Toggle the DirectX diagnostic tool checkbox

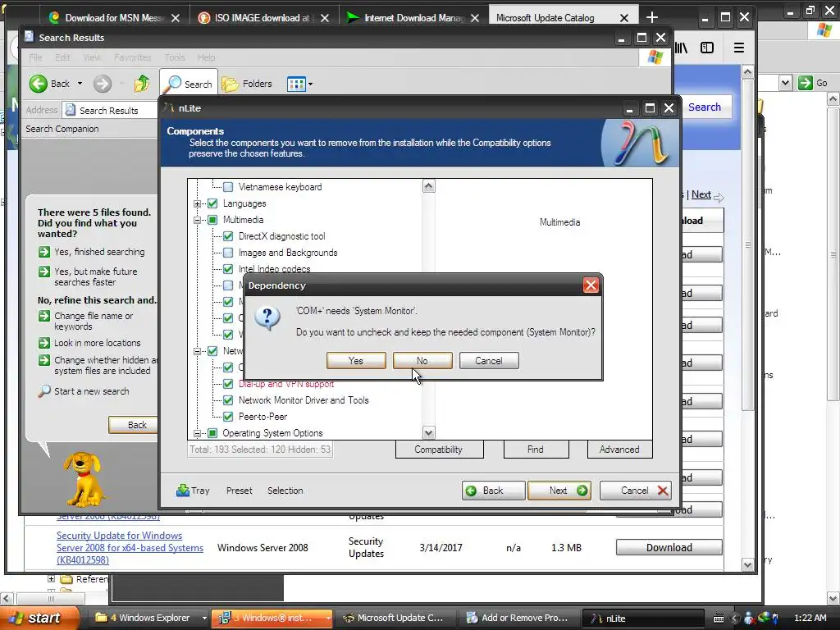[x=228, y=236]
